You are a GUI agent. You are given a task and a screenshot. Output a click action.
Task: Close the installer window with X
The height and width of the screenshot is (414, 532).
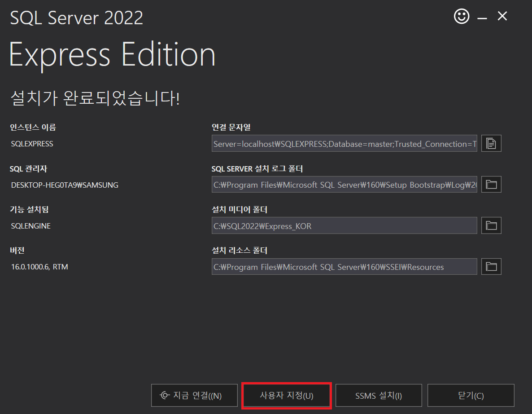502,16
